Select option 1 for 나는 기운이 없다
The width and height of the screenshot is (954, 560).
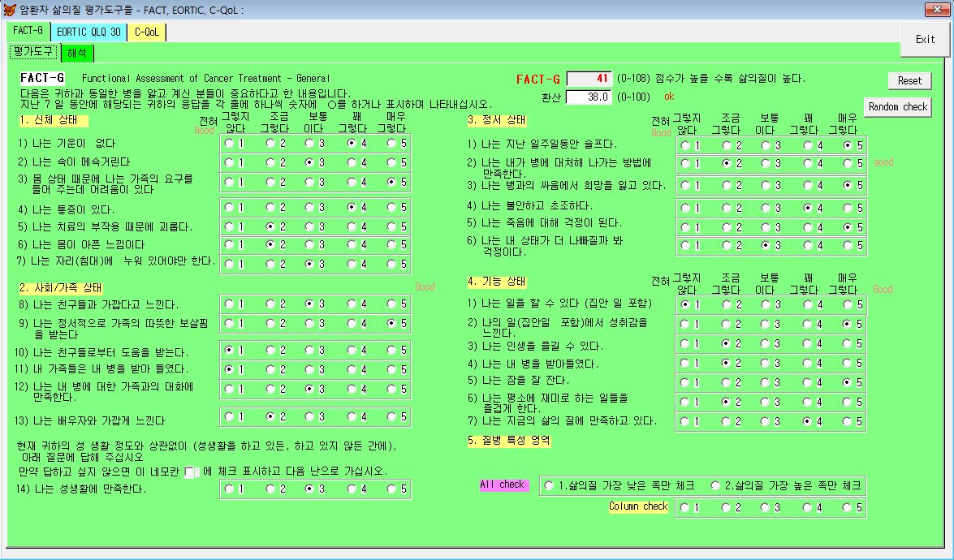click(230, 144)
